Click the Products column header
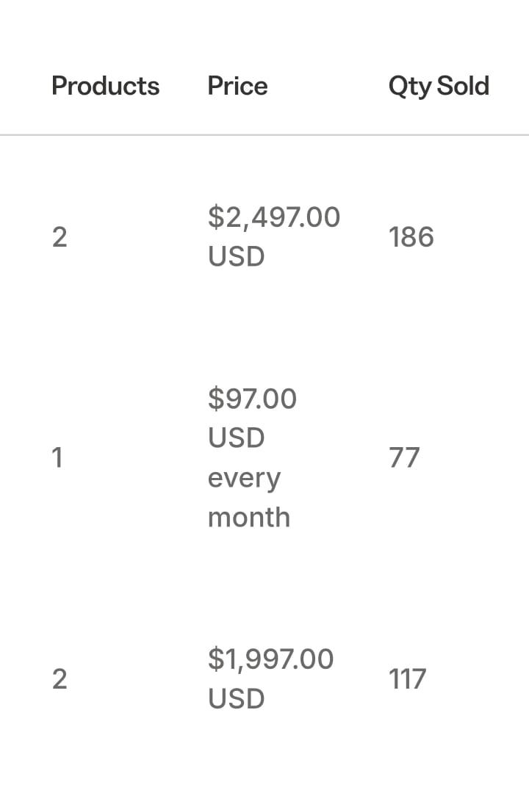 pyautogui.click(x=105, y=86)
